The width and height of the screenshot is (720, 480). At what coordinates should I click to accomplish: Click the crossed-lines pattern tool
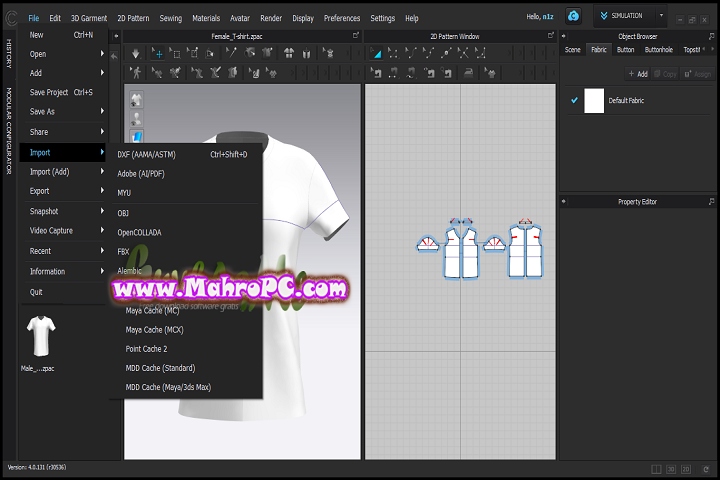pyautogui.click(x=463, y=54)
